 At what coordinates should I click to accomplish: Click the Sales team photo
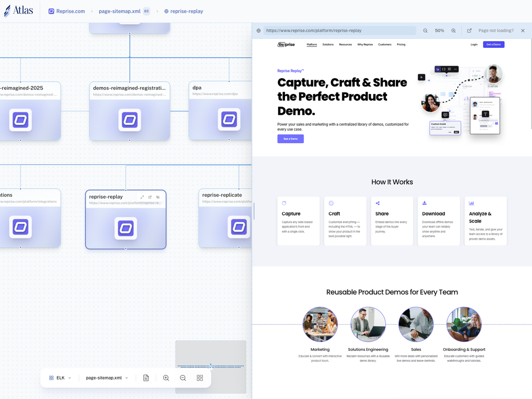pos(416,325)
